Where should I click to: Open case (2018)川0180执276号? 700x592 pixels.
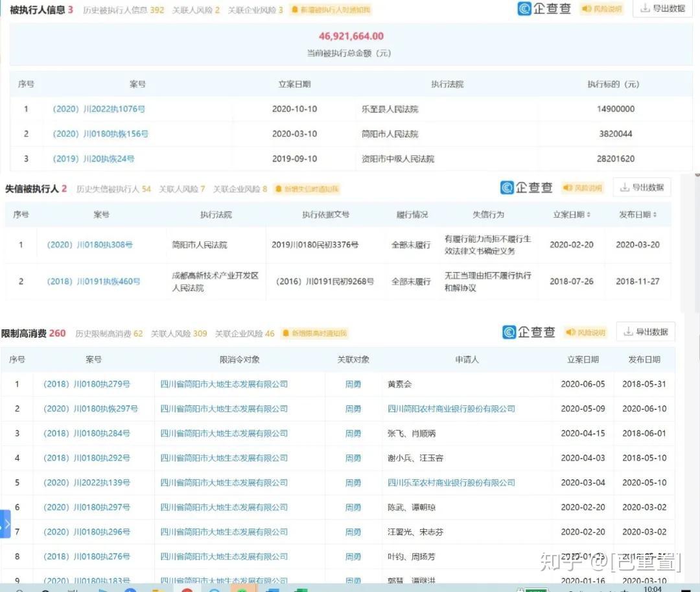point(87,556)
